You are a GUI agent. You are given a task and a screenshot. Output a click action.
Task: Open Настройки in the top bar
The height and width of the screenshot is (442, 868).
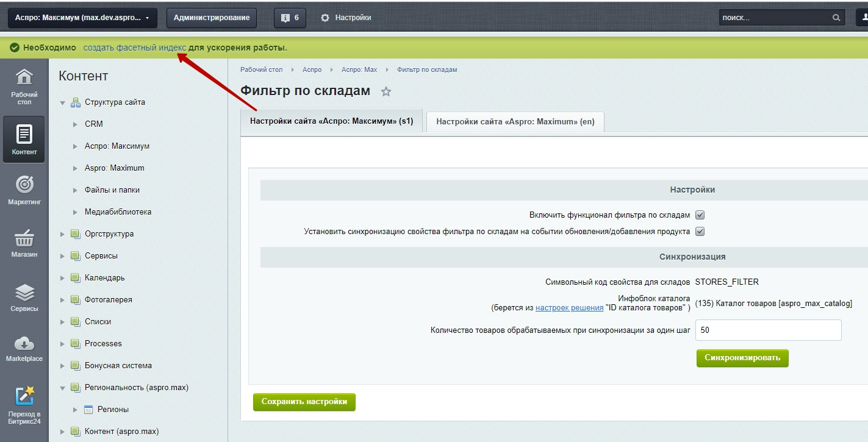click(353, 18)
